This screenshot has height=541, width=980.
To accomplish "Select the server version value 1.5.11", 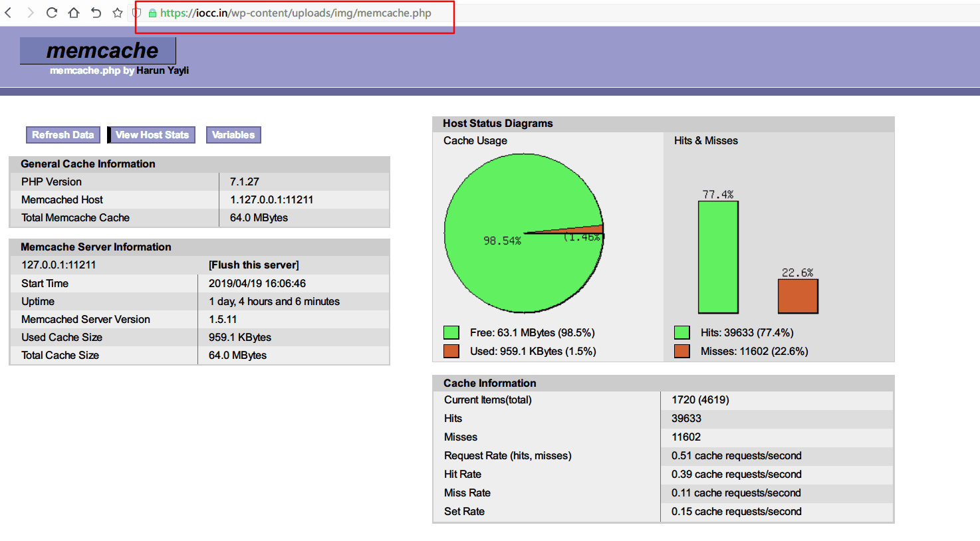I will click(223, 320).
